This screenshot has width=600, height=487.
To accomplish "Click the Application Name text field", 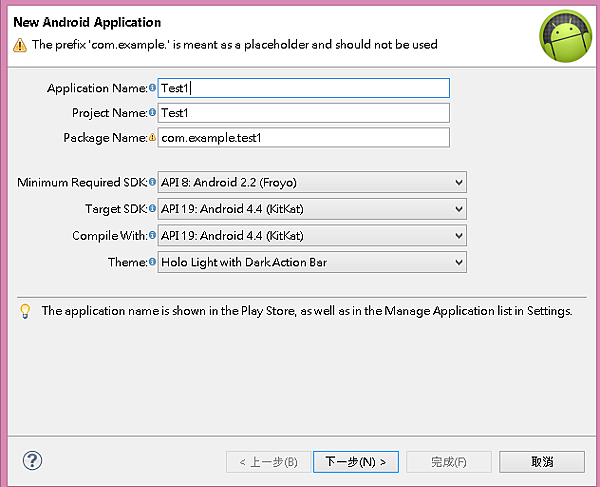I will pyautogui.click(x=304, y=88).
